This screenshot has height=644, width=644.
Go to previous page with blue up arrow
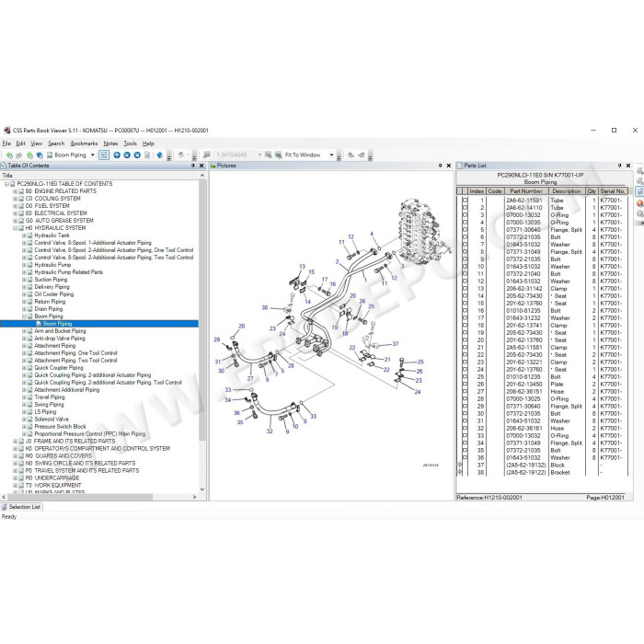pos(117,155)
